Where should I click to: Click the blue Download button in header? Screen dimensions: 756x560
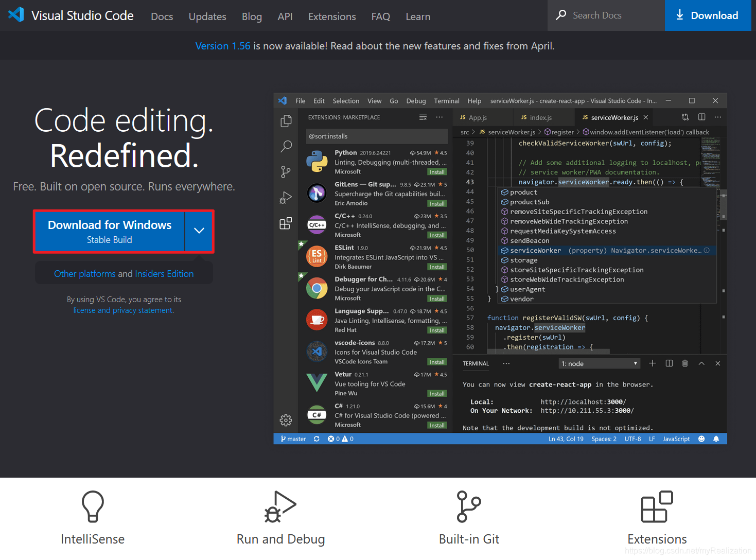tap(708, 15)
